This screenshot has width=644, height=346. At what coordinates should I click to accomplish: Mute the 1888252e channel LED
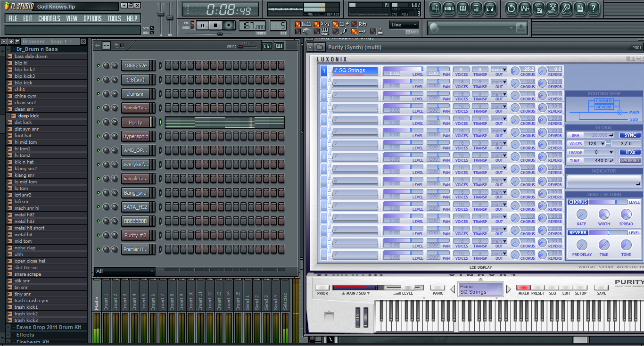pos(99,66)
